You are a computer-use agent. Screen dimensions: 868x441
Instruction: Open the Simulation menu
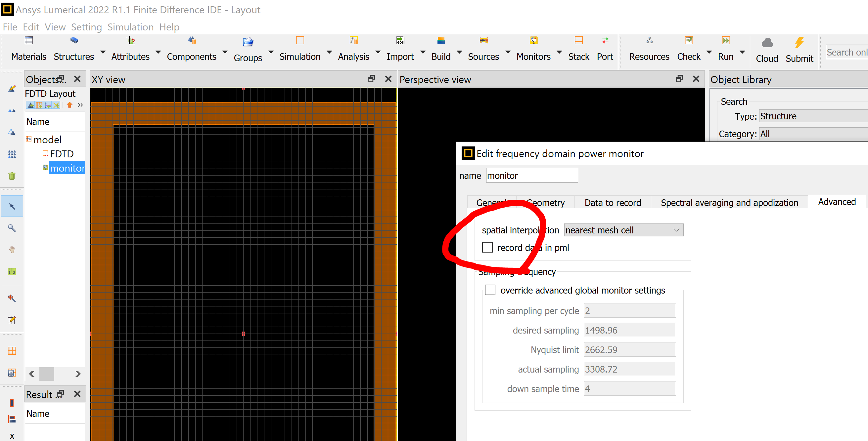tap(130, 27)
